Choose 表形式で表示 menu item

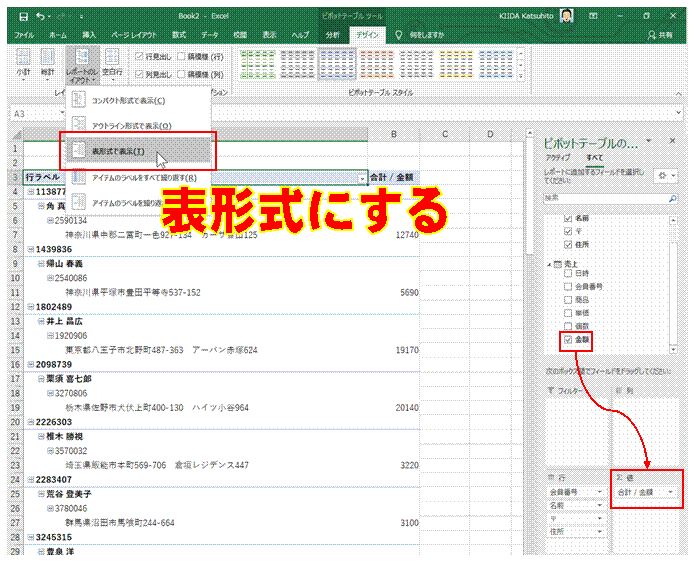click(x=138, y=151)
